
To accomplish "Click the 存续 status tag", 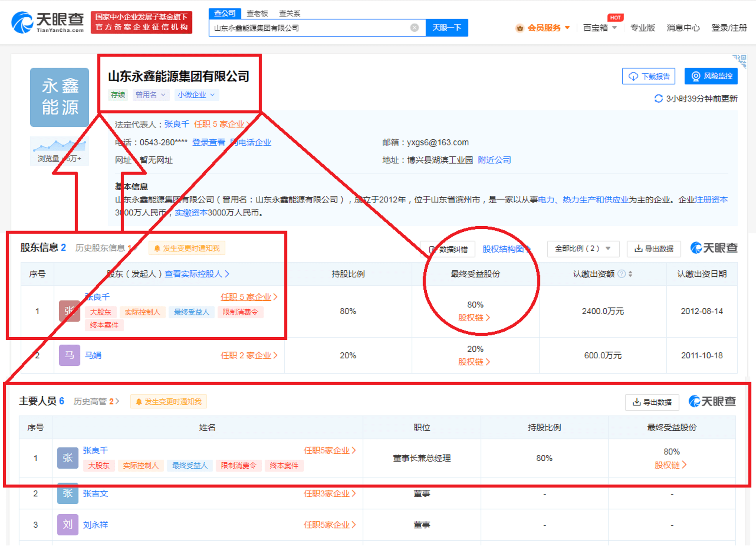I will [x=118, y=95].
